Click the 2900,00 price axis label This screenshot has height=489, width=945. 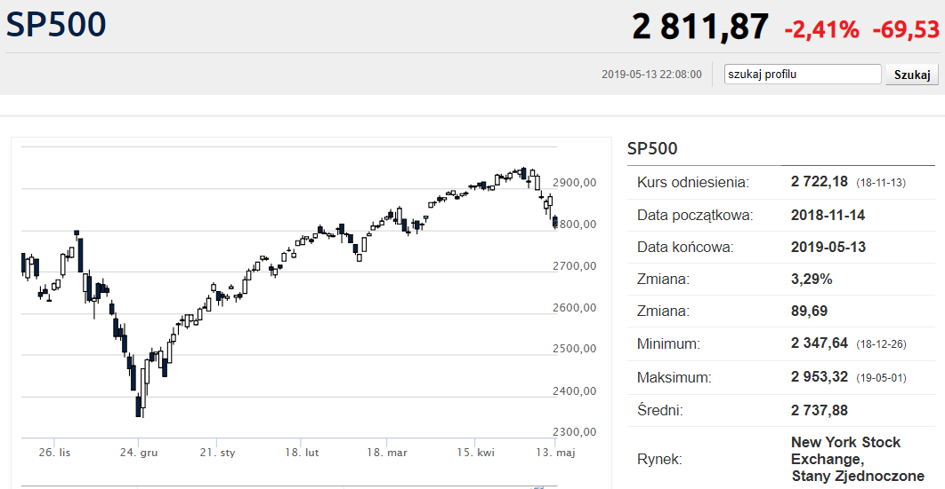(x=574, y=183)
